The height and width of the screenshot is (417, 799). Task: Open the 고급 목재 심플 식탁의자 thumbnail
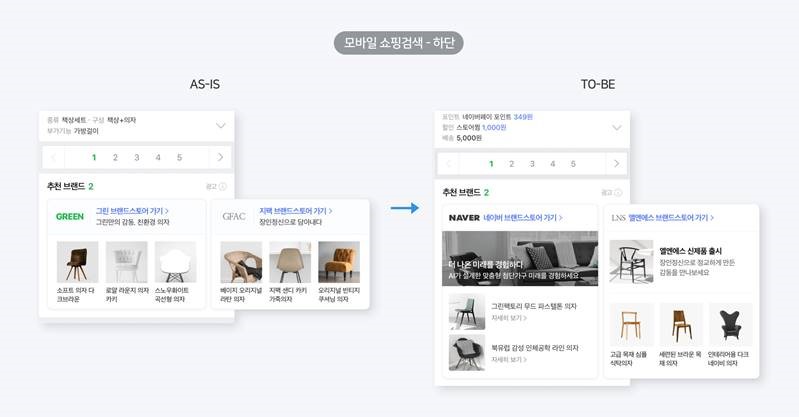[x=631, y=325]
